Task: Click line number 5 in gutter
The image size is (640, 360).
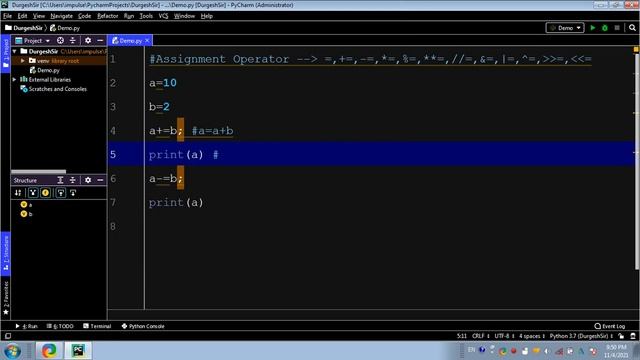Action: [113, 154]
